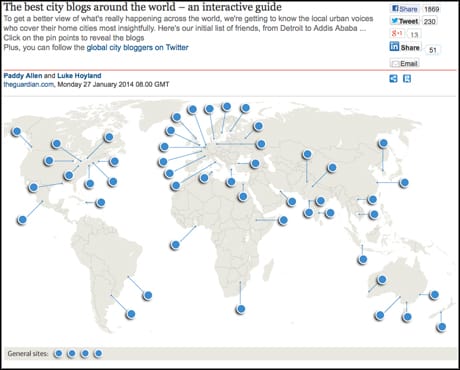This screenshot has width=460, height=370.
Task: Select the Pacific pin east of Japan
Action: [x=404, y=183]
